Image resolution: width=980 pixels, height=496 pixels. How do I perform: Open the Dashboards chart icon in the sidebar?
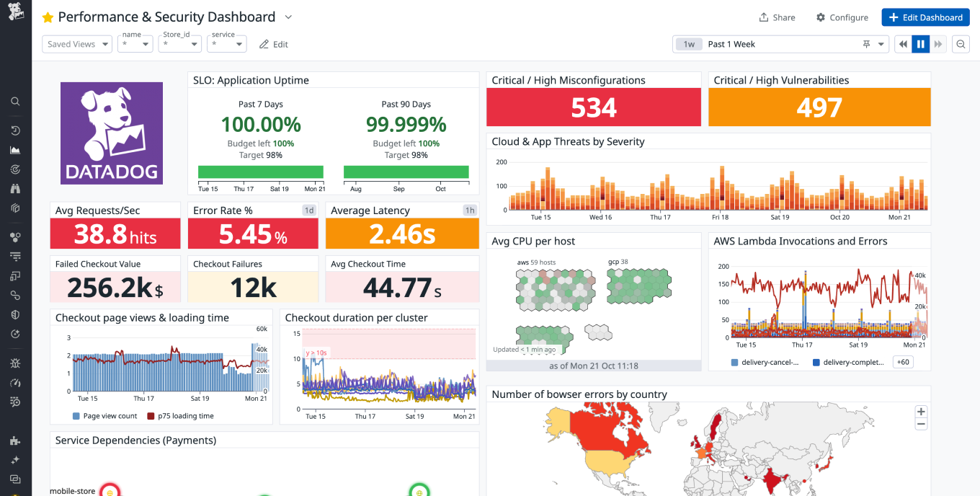click(x=15, y=150)
